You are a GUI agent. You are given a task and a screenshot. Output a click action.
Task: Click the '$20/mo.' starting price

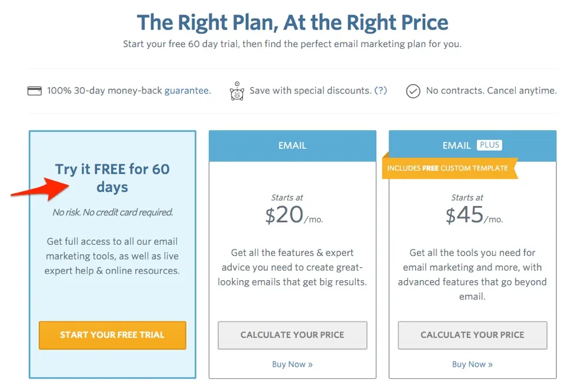point(292,214)
